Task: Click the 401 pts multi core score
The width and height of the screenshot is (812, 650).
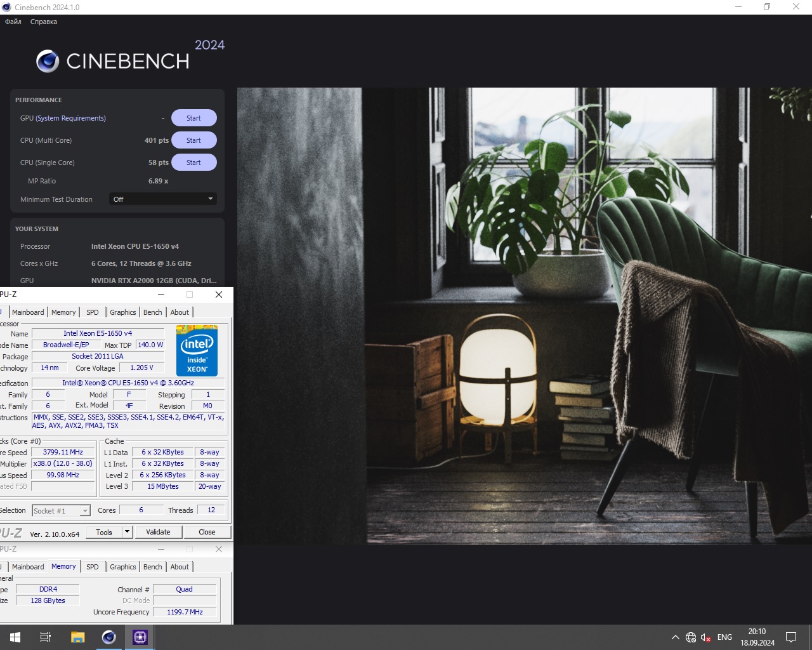Action: (156, 140)
